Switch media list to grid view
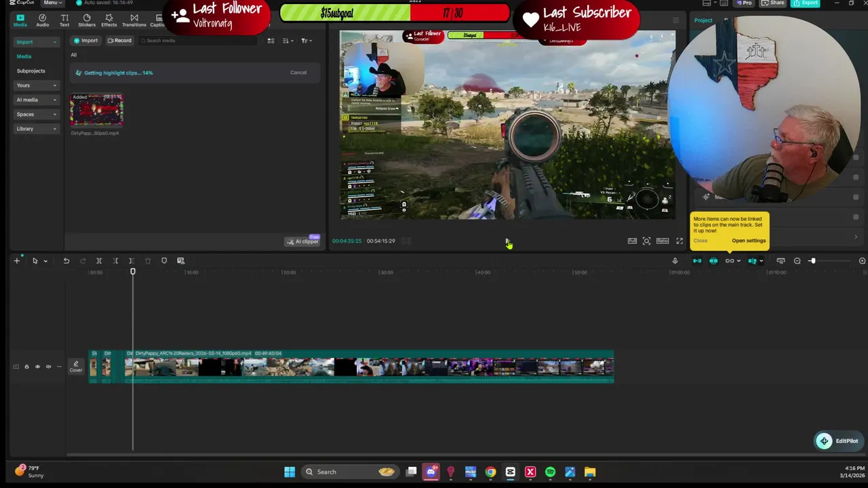 (x=271, y=41)
